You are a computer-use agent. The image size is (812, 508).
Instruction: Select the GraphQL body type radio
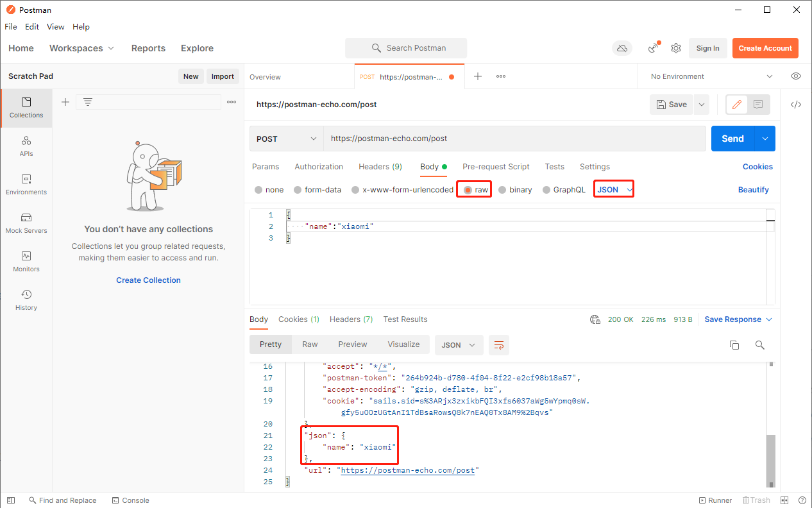point(546,190)
